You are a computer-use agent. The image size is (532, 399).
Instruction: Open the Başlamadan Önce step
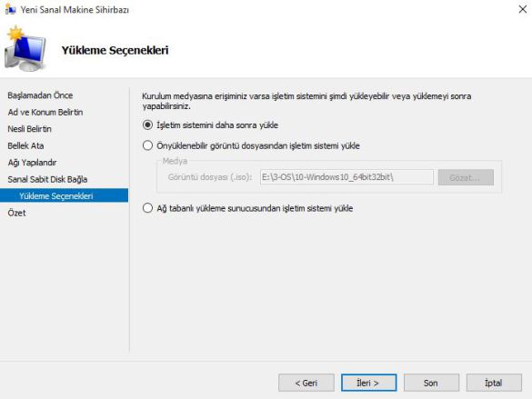[x=40, y=95]
